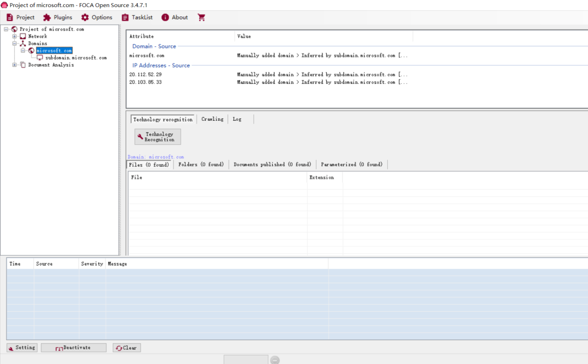Screen dimensions: 588x364
Task: Collapse the microsoft.com domain node
Action: [23, 51]
